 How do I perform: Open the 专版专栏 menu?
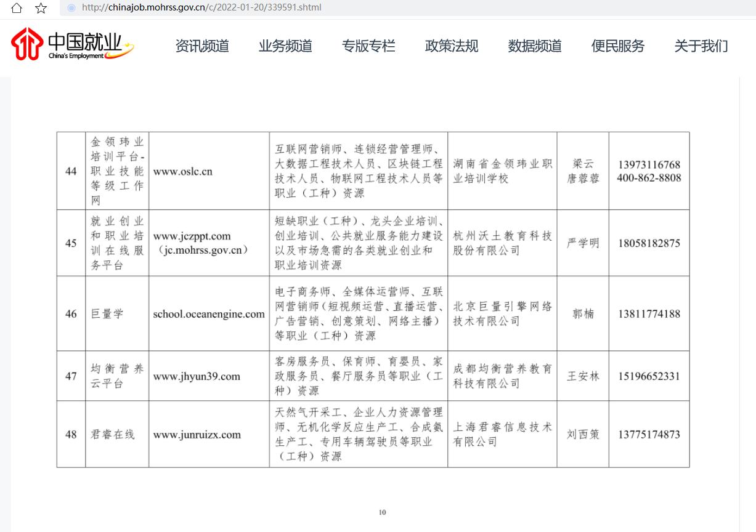point(368,46)
